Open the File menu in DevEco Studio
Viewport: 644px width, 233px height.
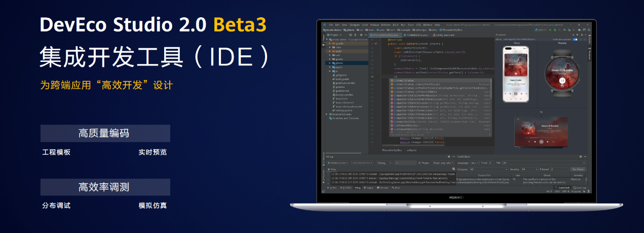pyautogui.click(x=331, y=25)
